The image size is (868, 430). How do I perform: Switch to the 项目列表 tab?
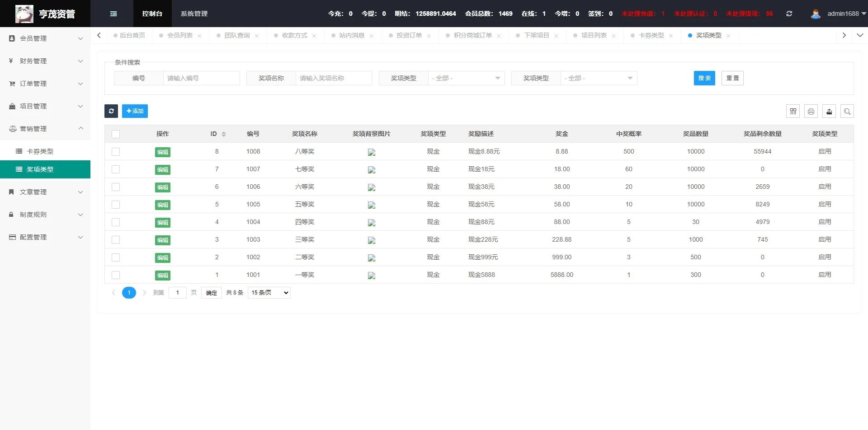594,35
